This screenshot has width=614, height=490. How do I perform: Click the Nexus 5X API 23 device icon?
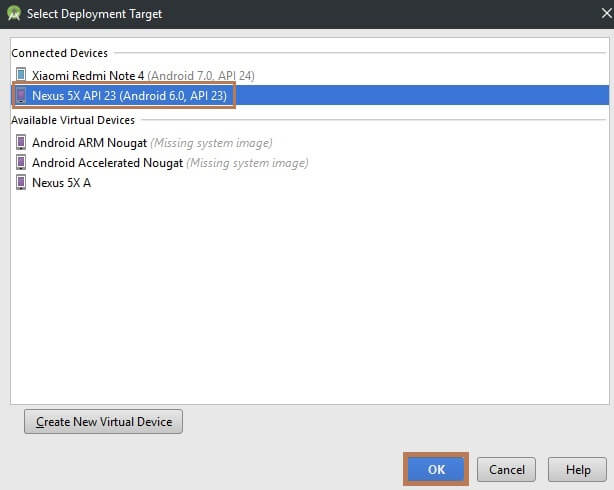click(21, 95)
